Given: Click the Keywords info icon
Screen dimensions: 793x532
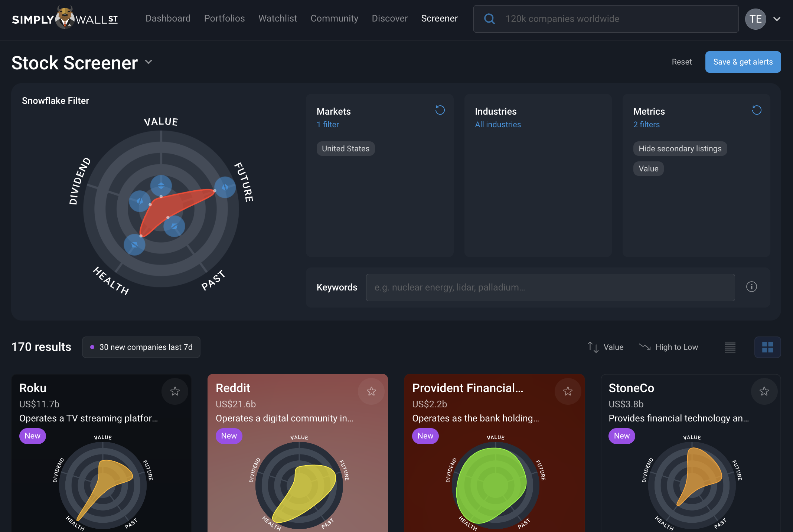Looking at the screenshot, I should pos(751,287).
